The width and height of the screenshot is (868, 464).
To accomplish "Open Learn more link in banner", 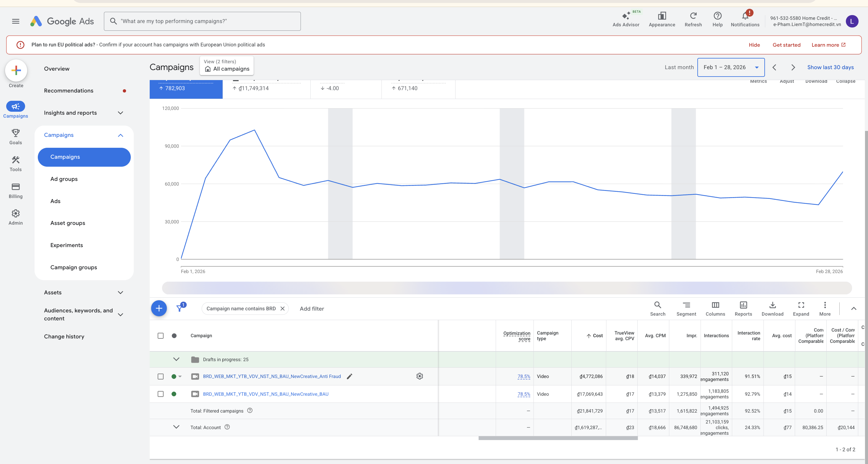I will click(828, 45).
